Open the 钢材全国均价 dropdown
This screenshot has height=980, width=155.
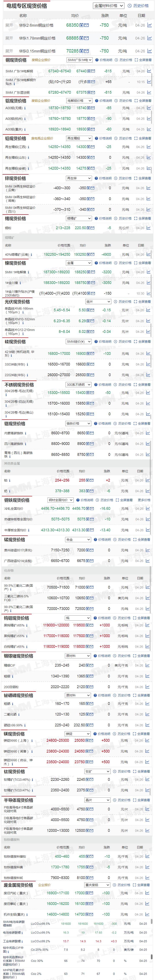tap(60, 500)
